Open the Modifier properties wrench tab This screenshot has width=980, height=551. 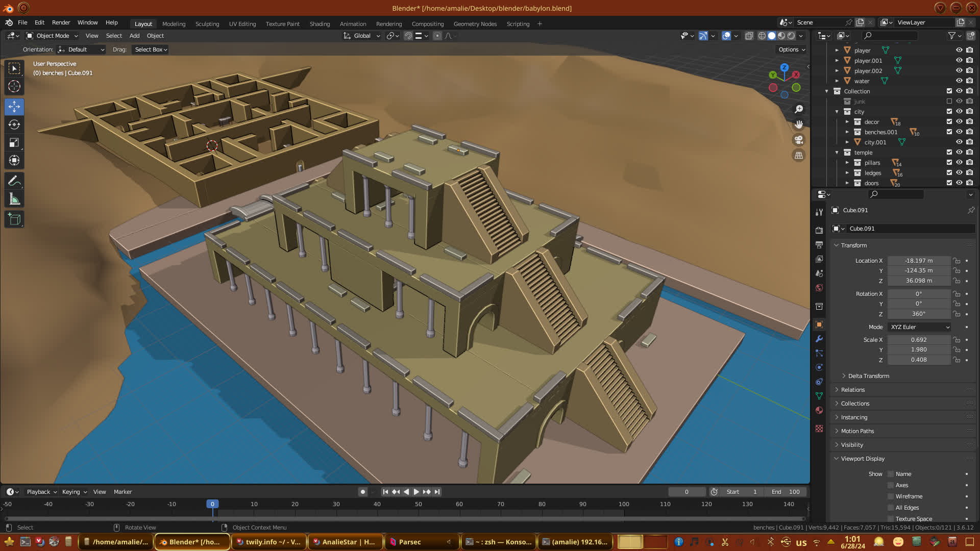tap(819, 339)
